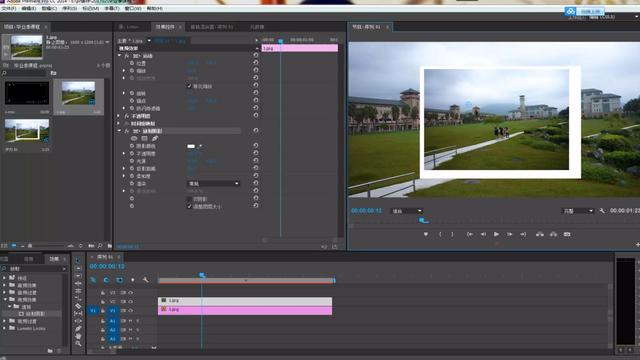Click the Extract button in program monitor
This screenshot has height=360, width=640.
[x=553, y=234]
